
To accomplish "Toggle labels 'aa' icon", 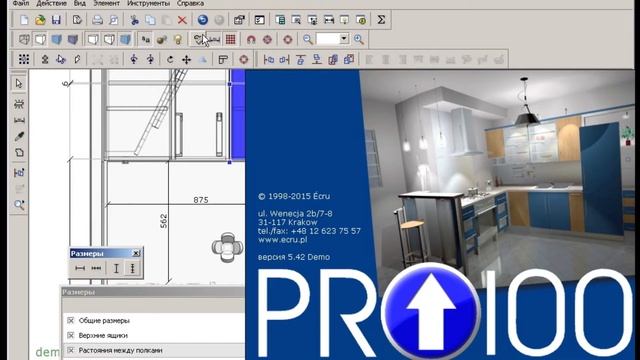I will pyautogui.click(x=145, y=39).
